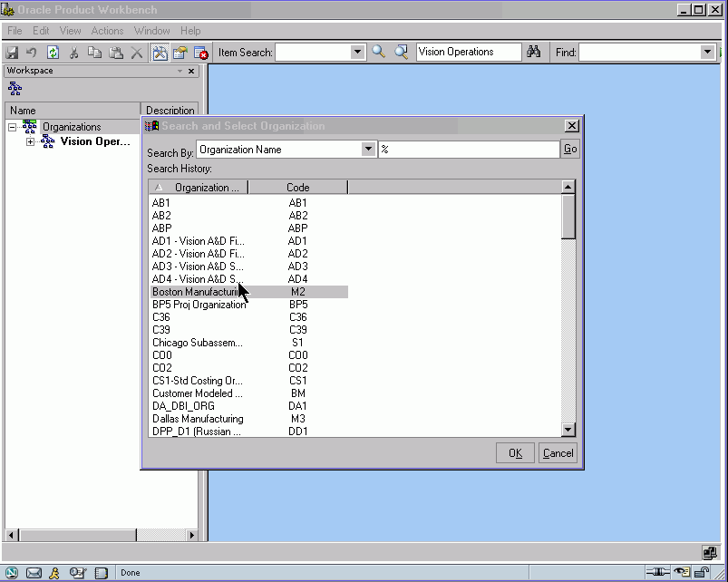Select the DA_DBI_ORG row
Image resolution: width=728 pixels, height=582 pixels.
249,406
